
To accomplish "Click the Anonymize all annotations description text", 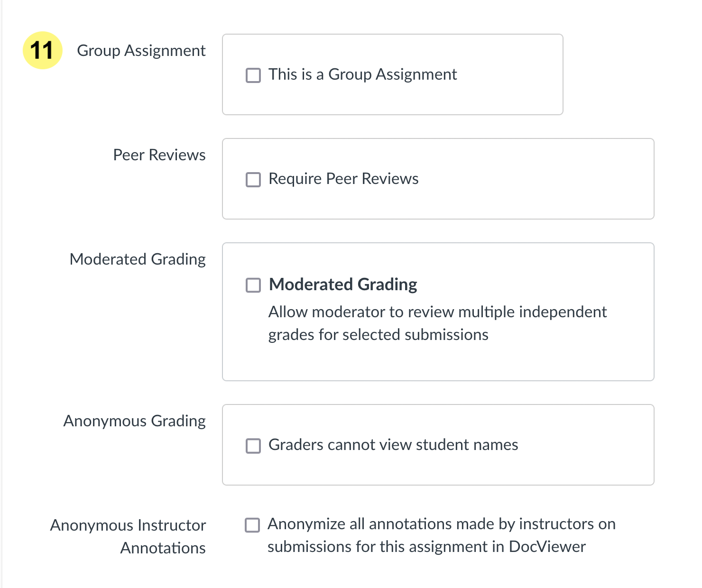I will point(441,535).
